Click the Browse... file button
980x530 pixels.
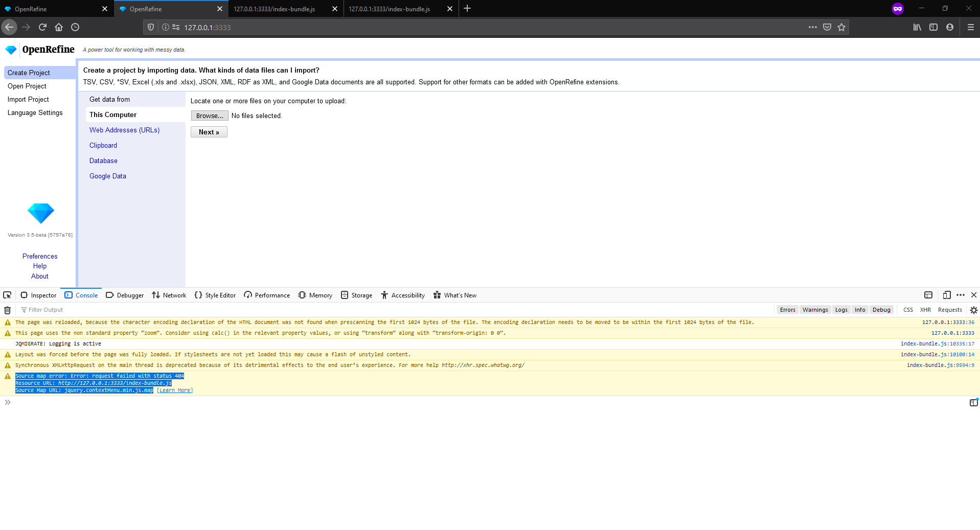pos(210,116)
